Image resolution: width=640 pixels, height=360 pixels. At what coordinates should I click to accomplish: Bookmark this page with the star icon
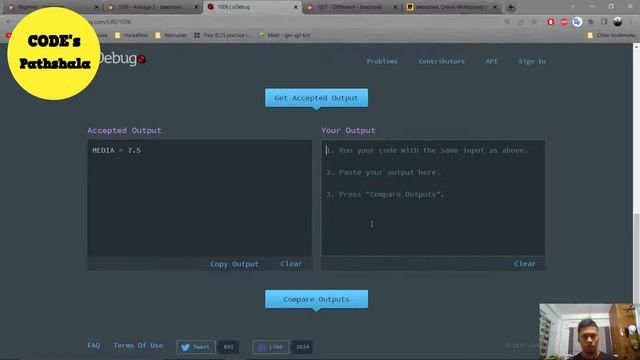tap(534, 22)
